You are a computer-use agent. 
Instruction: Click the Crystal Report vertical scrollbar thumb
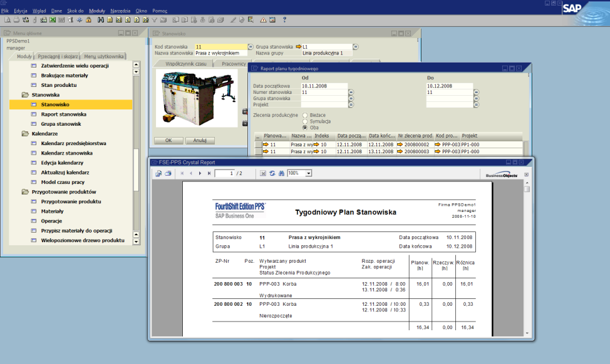coord(527,189)
